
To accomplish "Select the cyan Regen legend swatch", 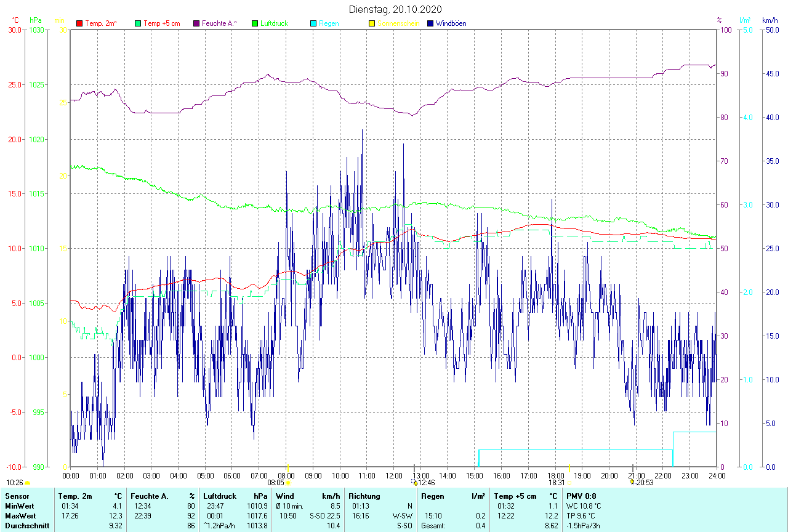I will point(313,23).
